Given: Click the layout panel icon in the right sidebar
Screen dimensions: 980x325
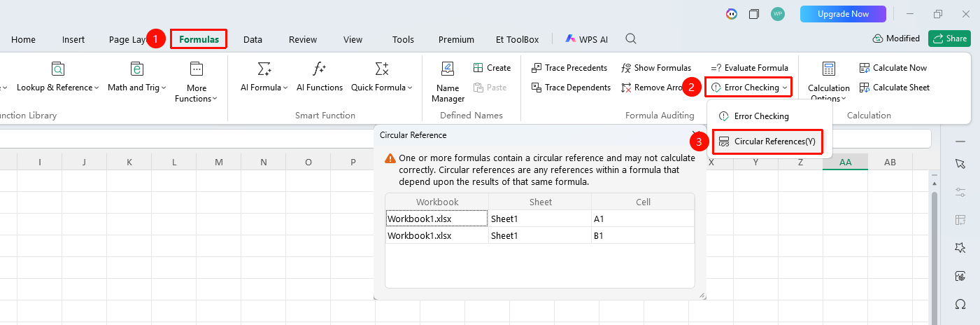Looking at the screenshot, I should 960,220.
